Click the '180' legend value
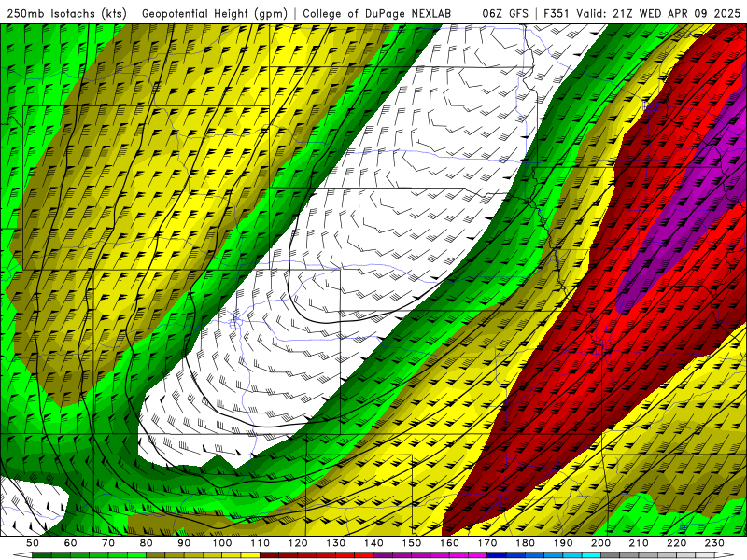This screenshot has height=560, width=747. 525,543
